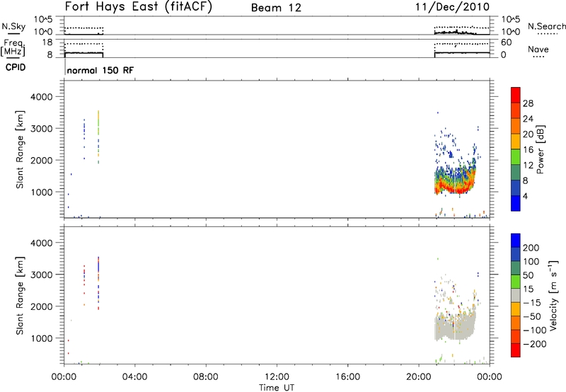Click the 'Time UT' axis title

[277, 388]
